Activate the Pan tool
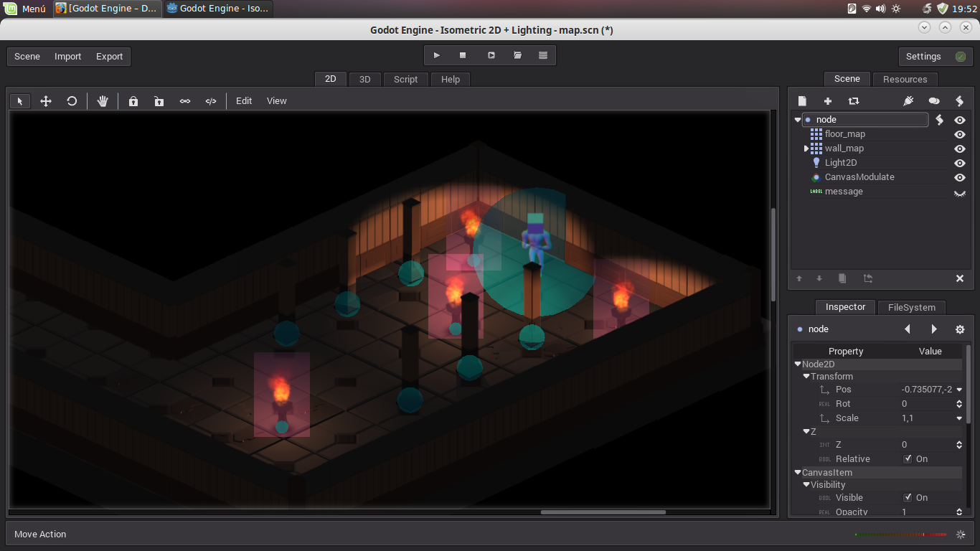Screen dimensions: 980x551 (x=102, y=101)
